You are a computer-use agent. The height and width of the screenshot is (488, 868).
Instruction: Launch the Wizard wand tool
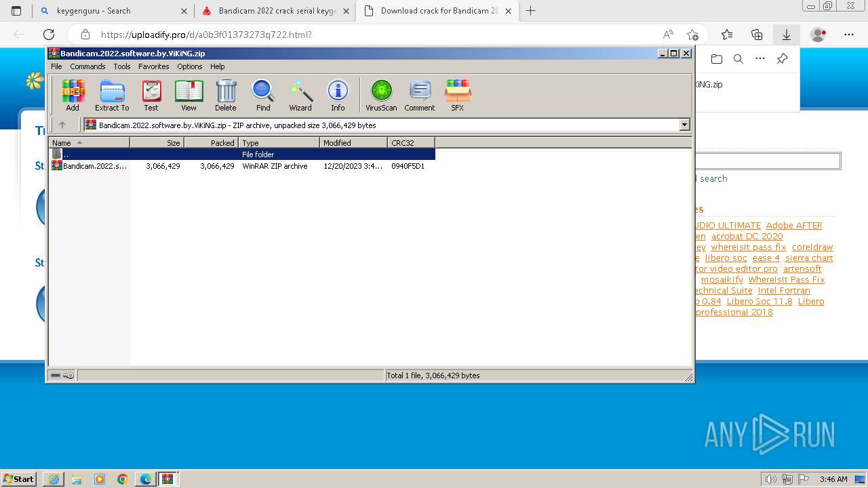(300, 95)
